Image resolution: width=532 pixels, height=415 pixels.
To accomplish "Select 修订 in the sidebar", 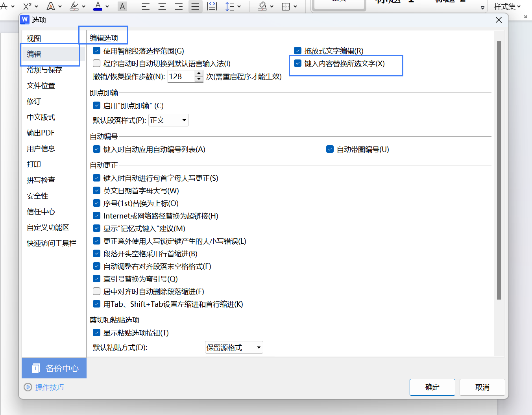I will pyautogui.click(x=34, y=101).
